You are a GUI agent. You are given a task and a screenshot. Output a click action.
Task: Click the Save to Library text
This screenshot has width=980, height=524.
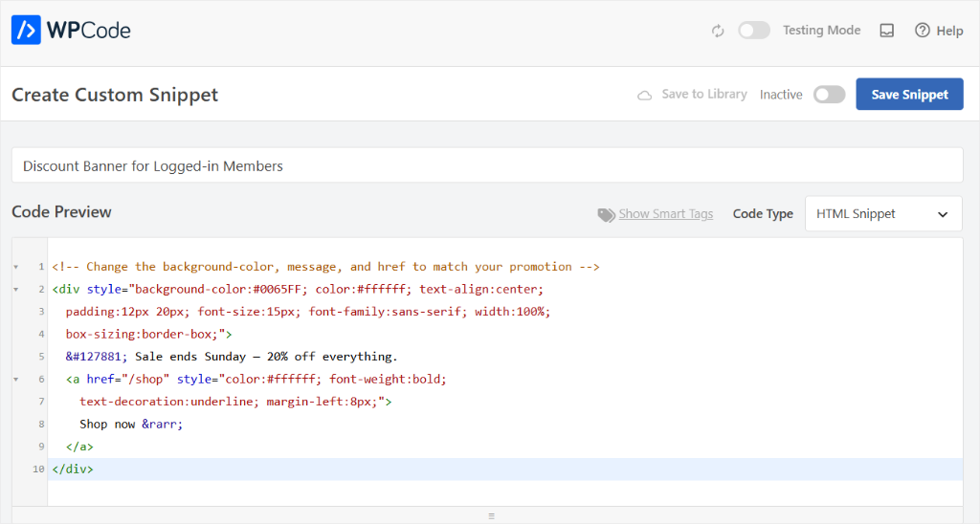click(704, 95)
